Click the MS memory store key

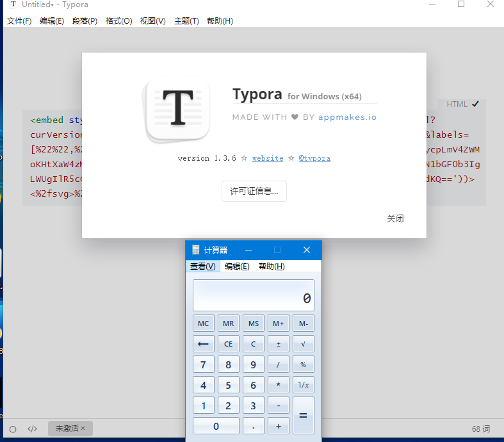254,323
